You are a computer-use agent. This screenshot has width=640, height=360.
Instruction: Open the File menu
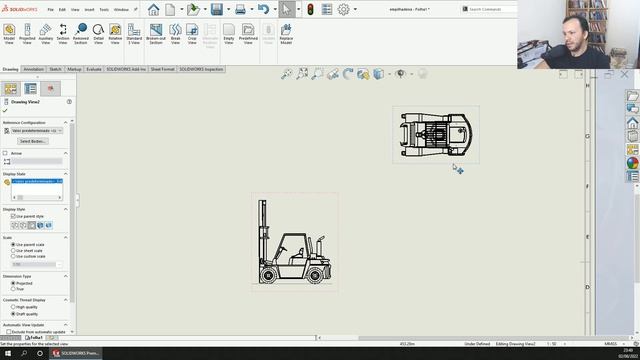point(51,9)
